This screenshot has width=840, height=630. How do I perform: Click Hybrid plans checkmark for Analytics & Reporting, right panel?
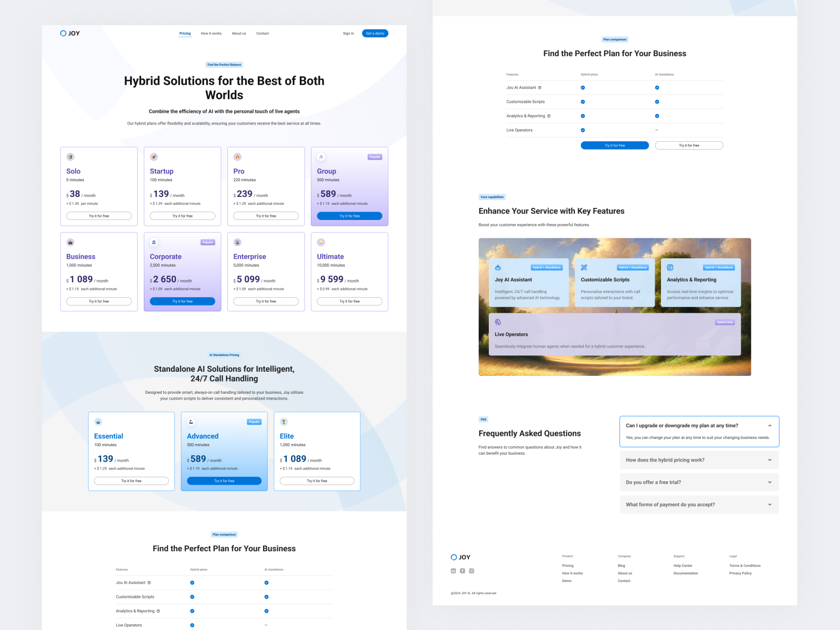[x=583, y=116]
